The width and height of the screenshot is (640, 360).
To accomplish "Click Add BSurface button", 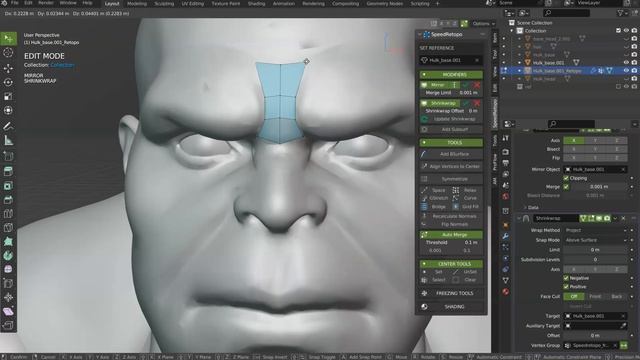I will pos(451,154).
